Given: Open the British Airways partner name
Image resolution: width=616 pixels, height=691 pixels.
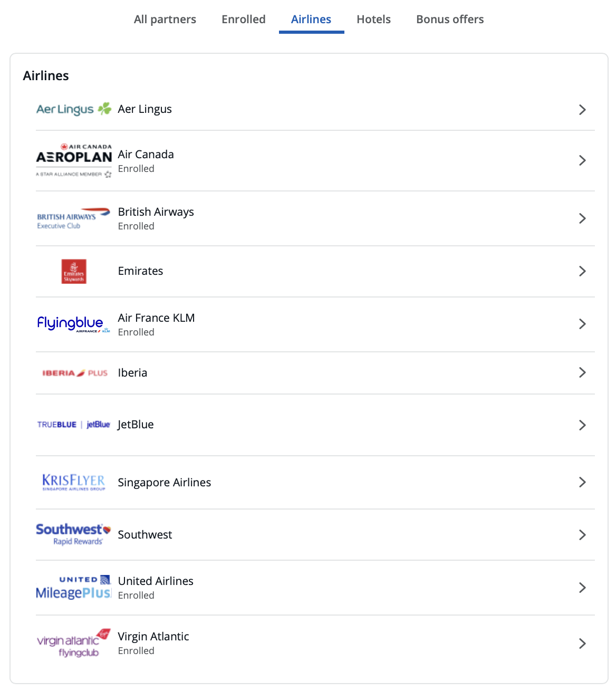Looking at the screenshot, I should coord(156,212).
